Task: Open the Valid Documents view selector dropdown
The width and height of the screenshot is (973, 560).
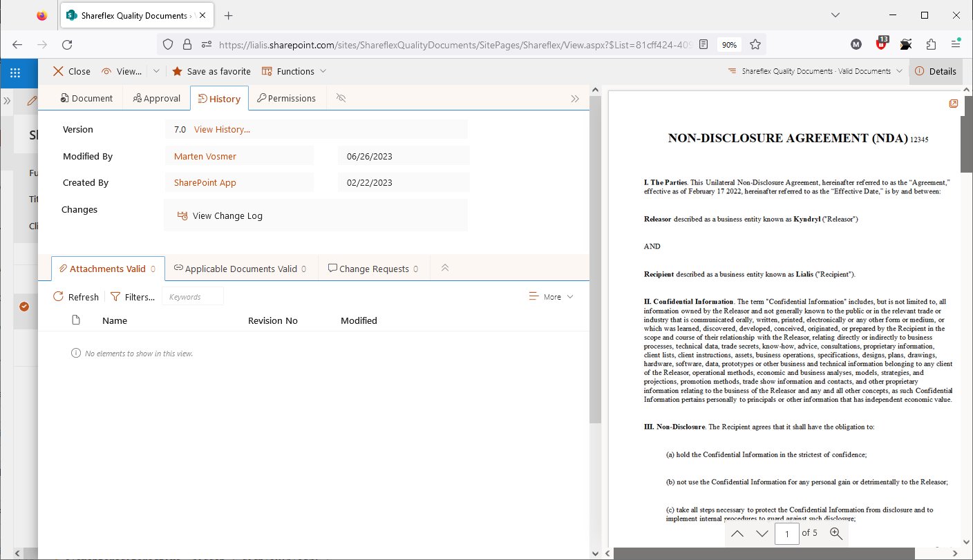Action: [815, 71]
